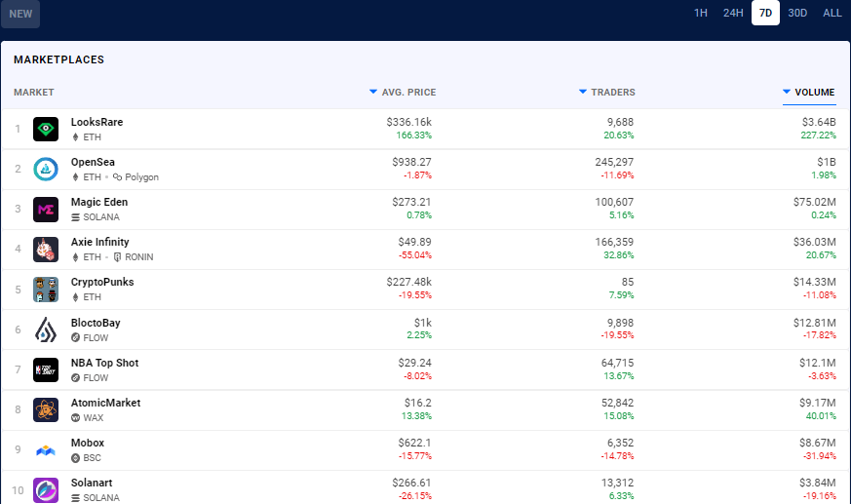Click Mobox average price $622.1

[414, 443]
